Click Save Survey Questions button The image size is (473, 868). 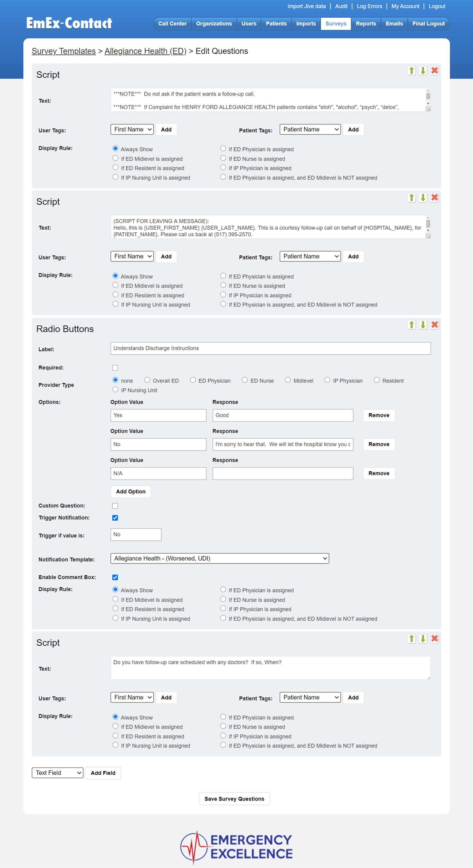point(234,799)
